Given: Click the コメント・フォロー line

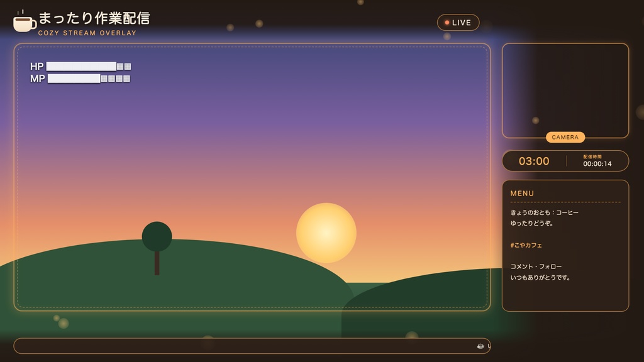Looking at the screenshot, I should click(x=536, y=266).
